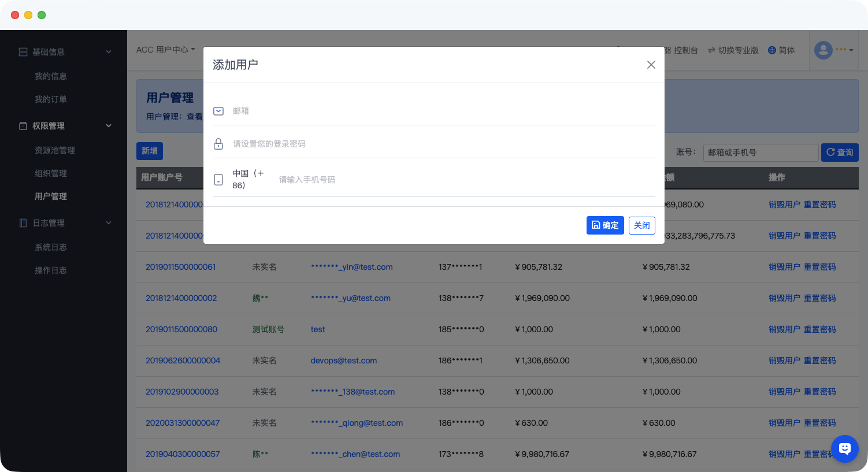Click the envelope icon in email field

tap(218, 111)
